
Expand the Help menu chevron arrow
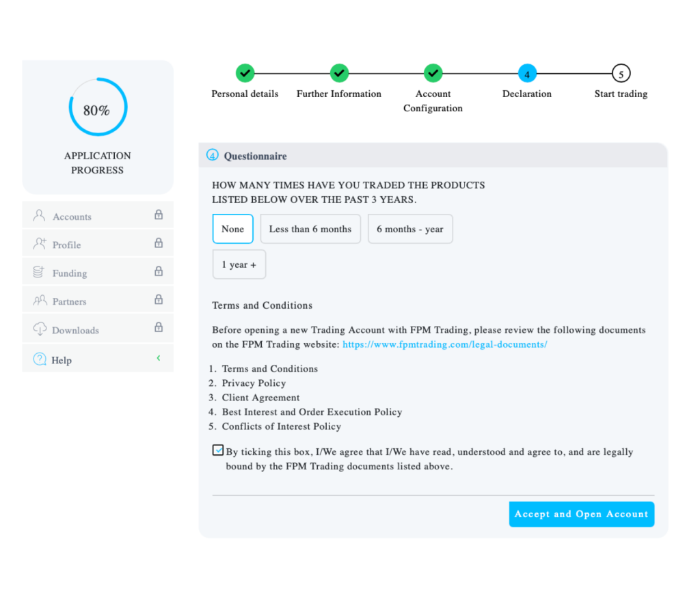tap(159, 358)
